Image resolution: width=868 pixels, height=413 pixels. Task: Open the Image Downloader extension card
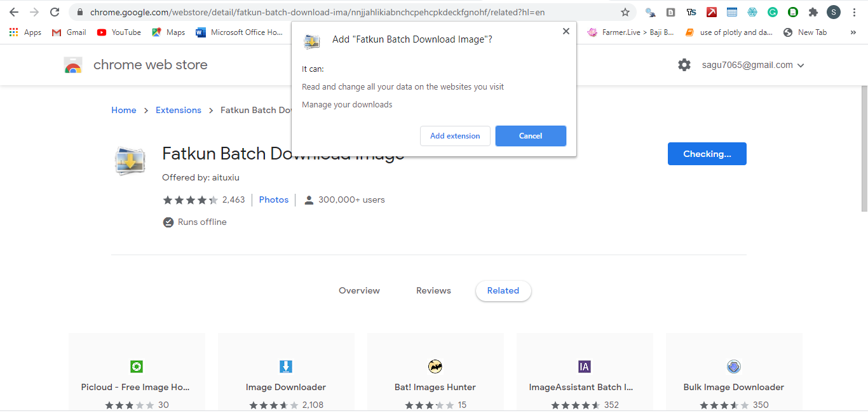pos(286,372)
